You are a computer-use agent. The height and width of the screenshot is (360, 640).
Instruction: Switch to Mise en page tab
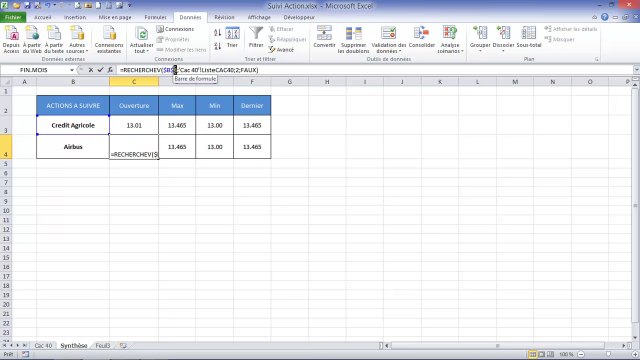click(115, 17)
